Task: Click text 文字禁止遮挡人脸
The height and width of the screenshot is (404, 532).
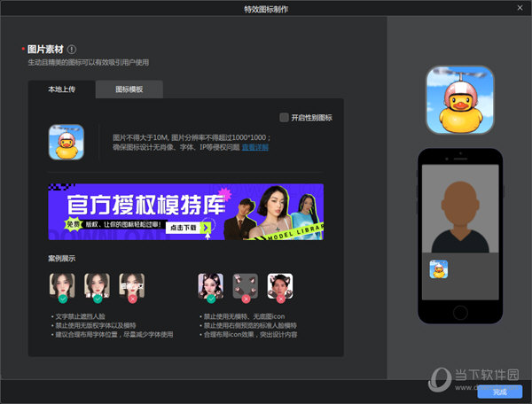Action: coord(81,316)
